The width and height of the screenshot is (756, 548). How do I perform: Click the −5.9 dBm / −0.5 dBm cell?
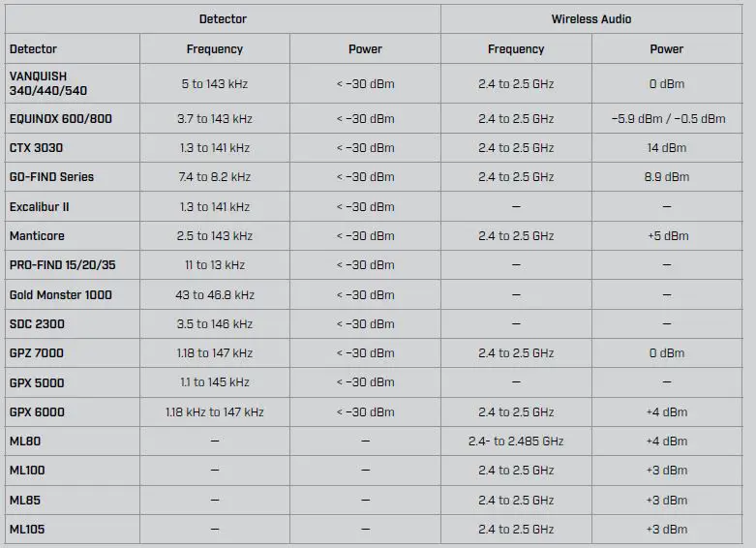tap(668, 119)
